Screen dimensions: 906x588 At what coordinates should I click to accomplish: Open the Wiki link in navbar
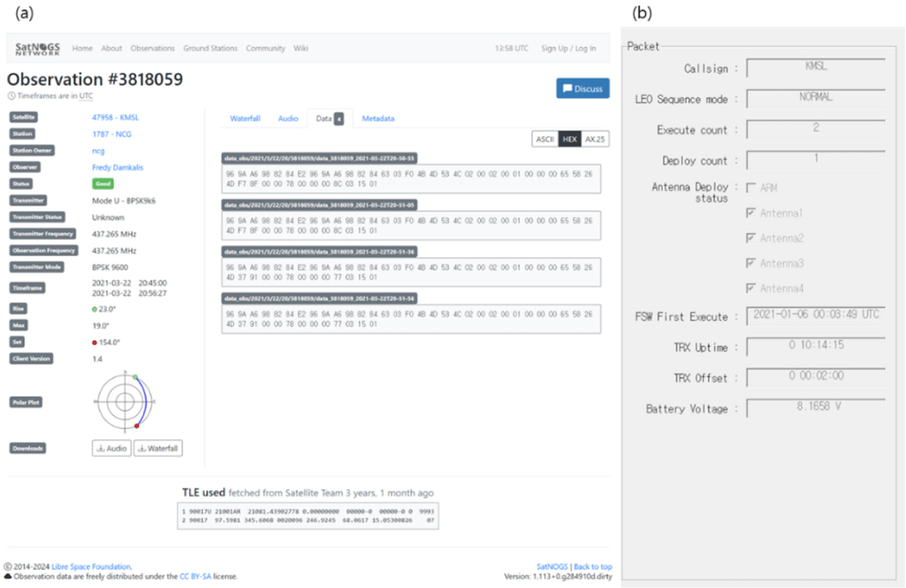pyautogui.click(x=301, y=48)
